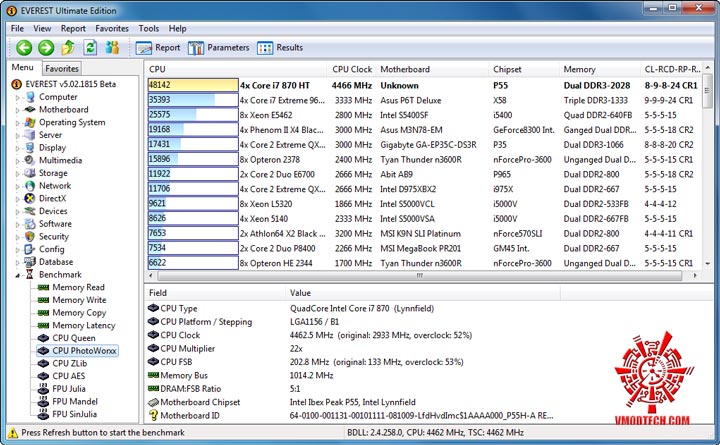Click the Memory Latency benchmark icon

(x=43, y=326)
